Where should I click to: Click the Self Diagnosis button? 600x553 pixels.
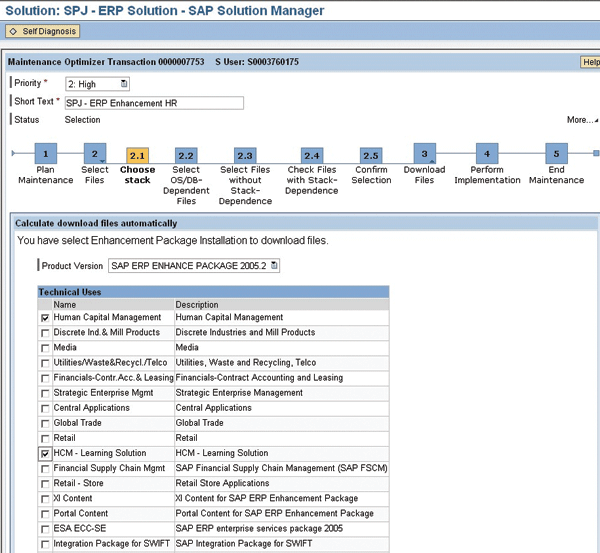coord(42,31)
